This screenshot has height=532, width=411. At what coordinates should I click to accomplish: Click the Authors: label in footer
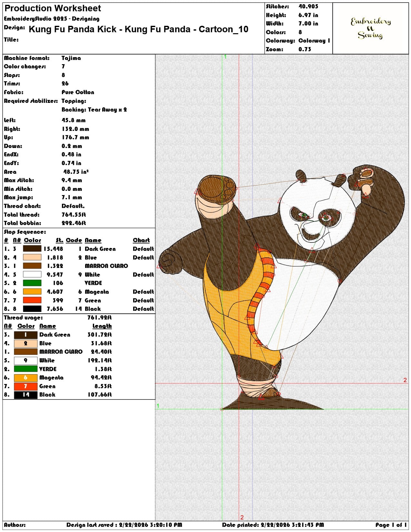[x=15, y=525]
